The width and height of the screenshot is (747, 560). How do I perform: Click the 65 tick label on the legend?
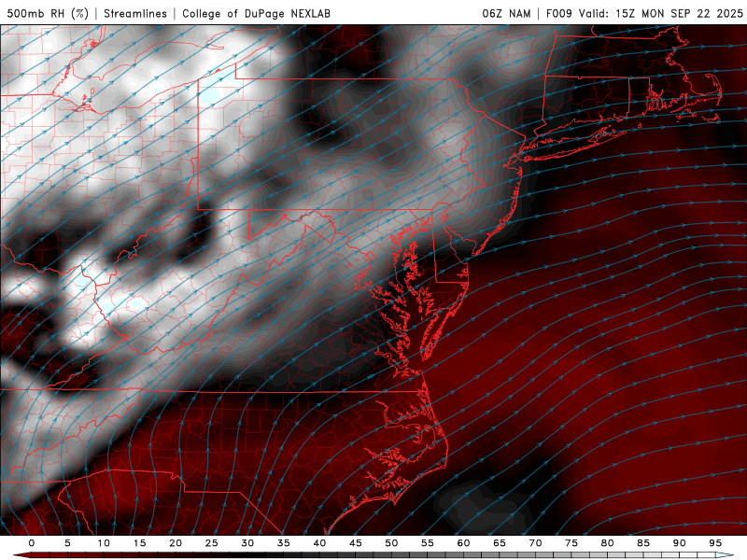coord(500,543)
